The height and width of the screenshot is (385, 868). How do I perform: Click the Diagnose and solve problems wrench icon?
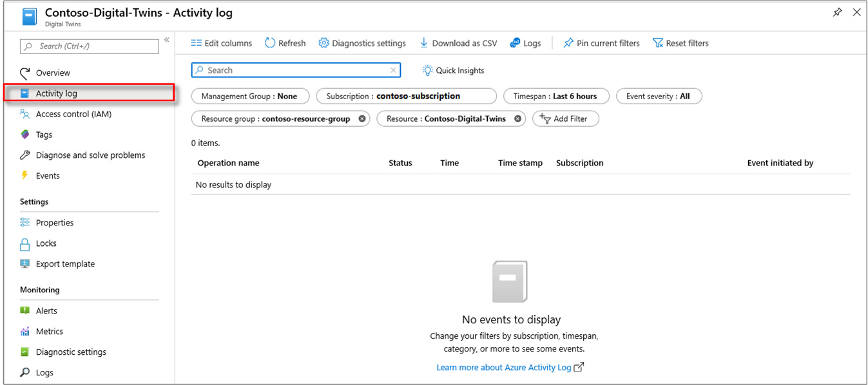click(25, 155)
